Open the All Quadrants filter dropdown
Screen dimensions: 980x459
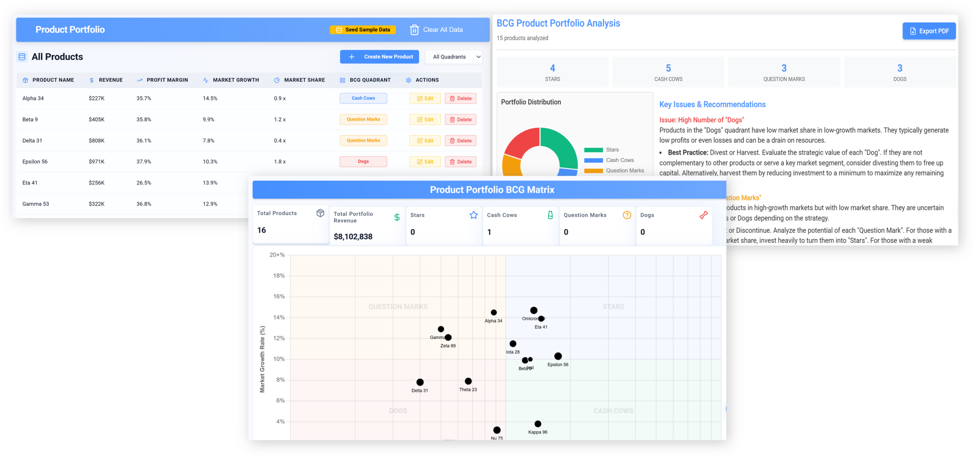(x=454, y=57)
